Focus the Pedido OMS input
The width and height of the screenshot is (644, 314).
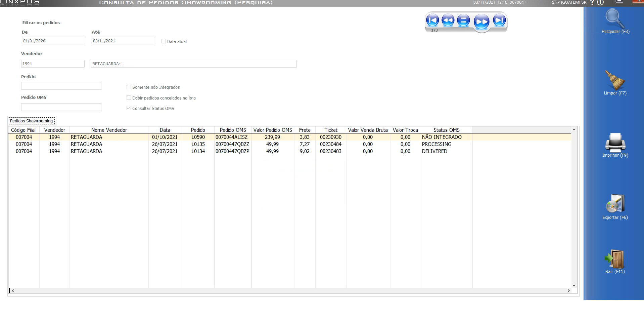click(x=61, y=107)
